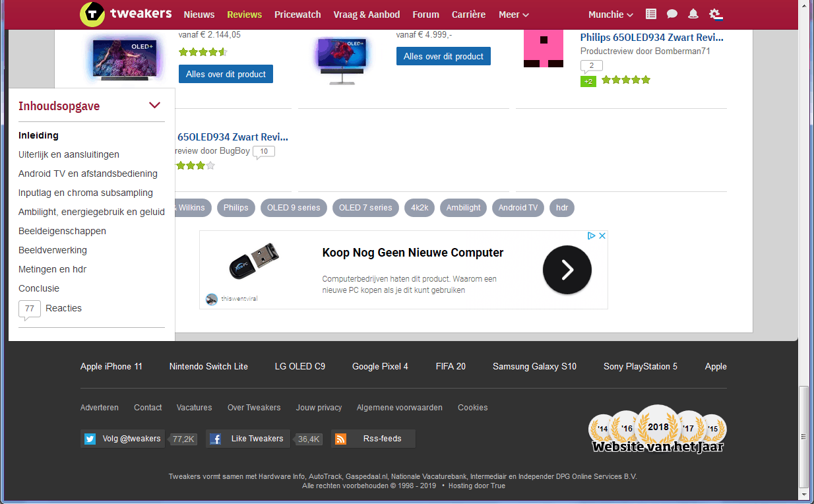The image size is (814, 504).
Task: Open the Nintendo Switch Lite footer link
Action: pyautogui.click(x=208, y=366)
